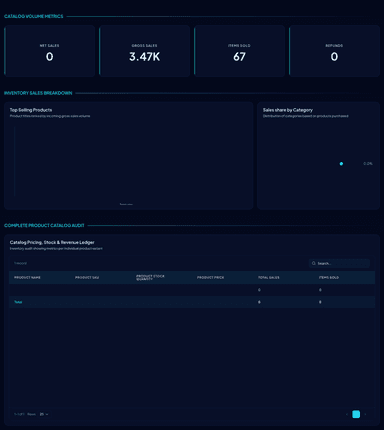Sort by Total Sales column header

[x=269, y=277]
